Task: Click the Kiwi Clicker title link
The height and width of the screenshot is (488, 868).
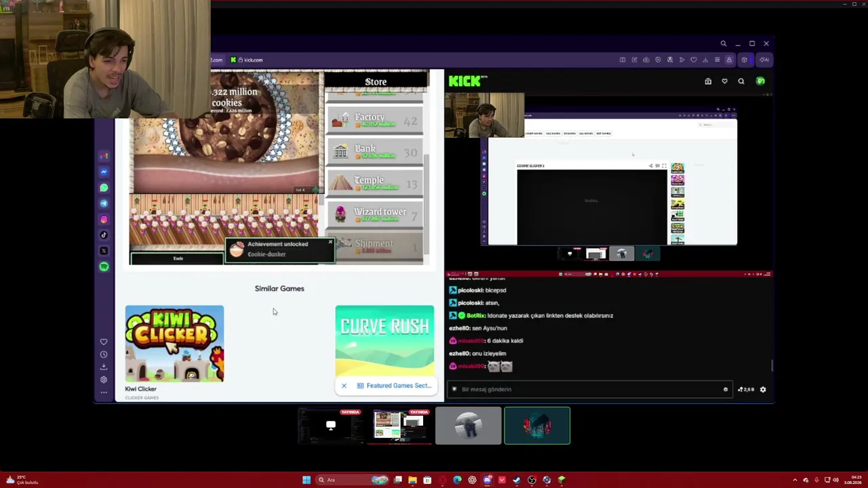Action: pyautogui.click(x=140, y=389)
